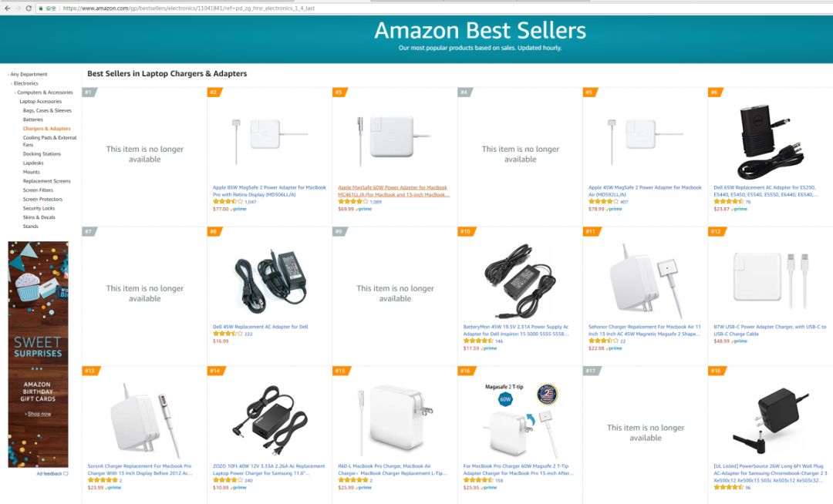This screenshot has height=504, width=833.
Task: Select Batteries in the sidebar
Action: [x=33, y=119]
